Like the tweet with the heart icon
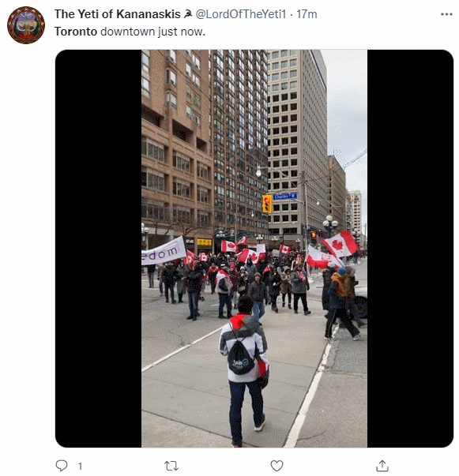Viewport: 459px width, 476px height. pos(277,466)
